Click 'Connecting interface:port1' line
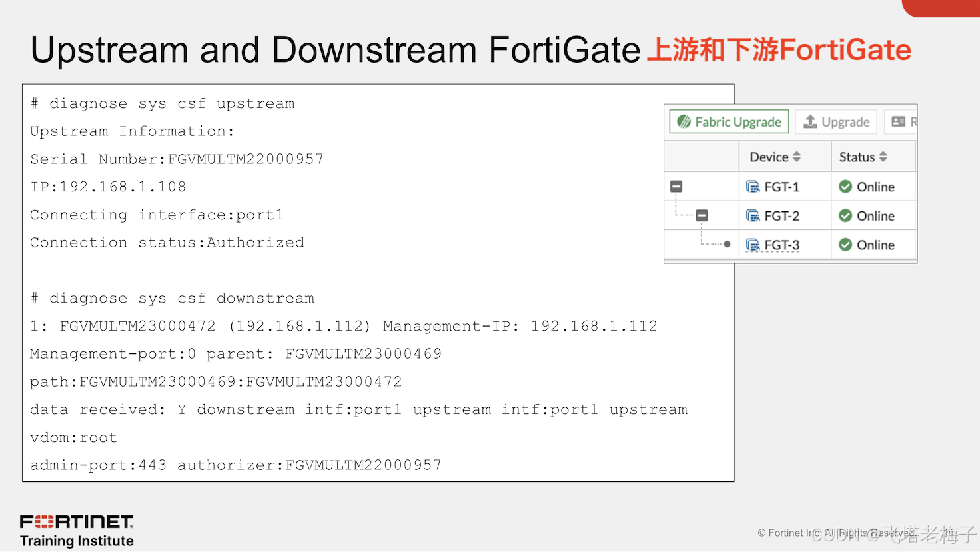This screenshot has width=980, height=552. pos(157,215)
